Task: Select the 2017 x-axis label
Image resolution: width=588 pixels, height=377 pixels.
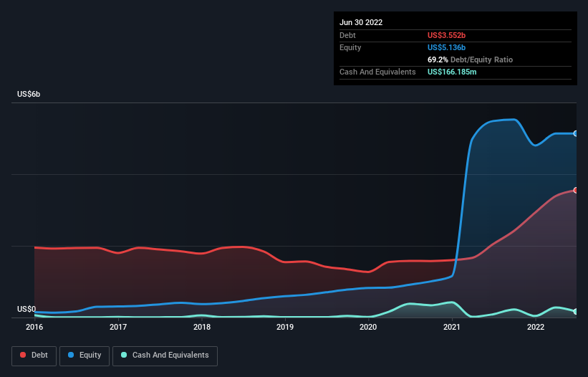Action: click(118, 327)
